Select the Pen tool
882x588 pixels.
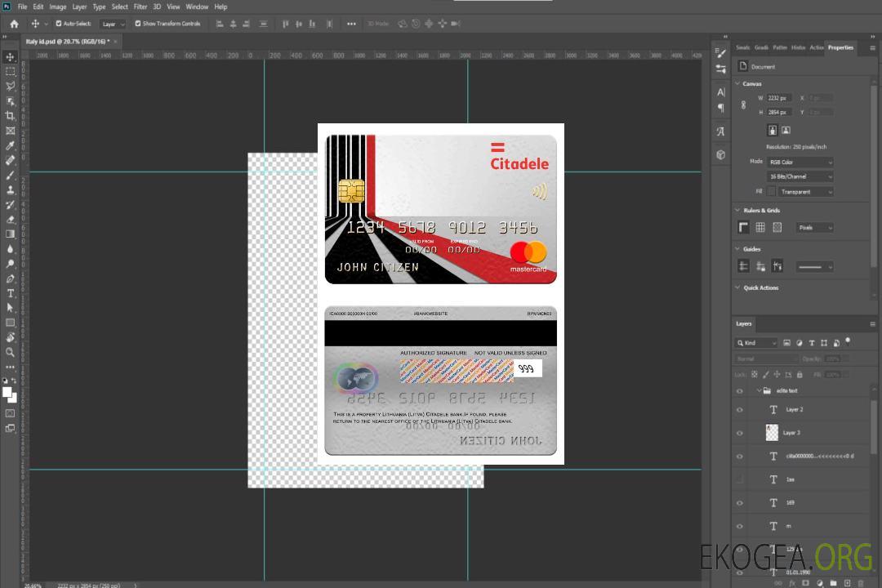10,278
